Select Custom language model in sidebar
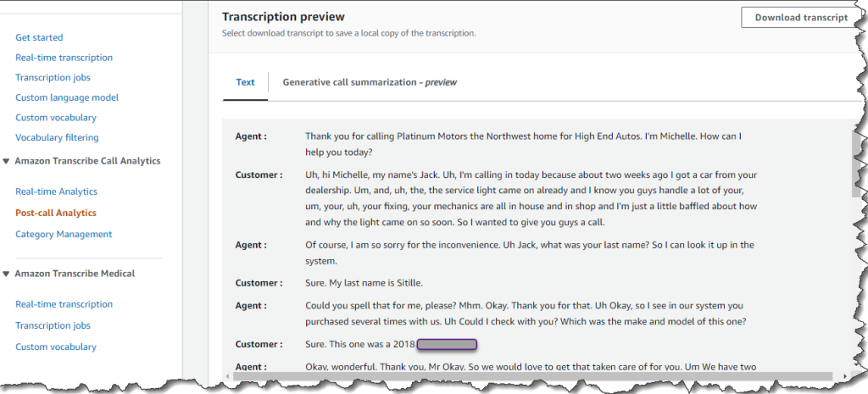The width and height of the screenshot is (868, 394). tap(67, 97)
